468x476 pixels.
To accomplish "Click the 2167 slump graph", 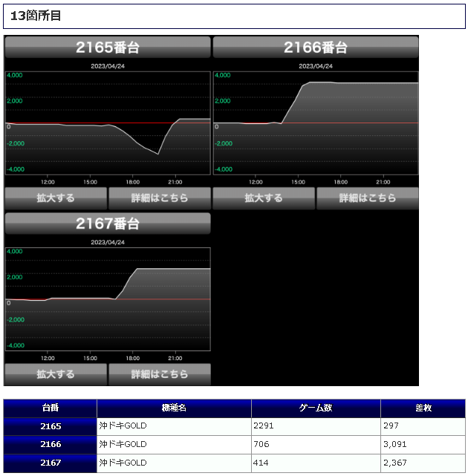I will pyautogui.click(x=108, y=299).
